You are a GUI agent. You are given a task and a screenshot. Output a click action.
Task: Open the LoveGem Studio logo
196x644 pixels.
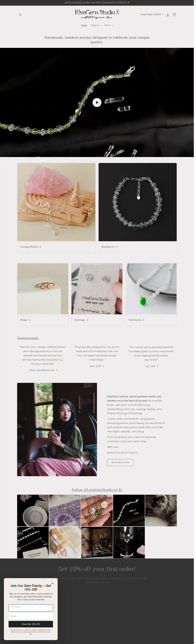[x=97, y=14]
